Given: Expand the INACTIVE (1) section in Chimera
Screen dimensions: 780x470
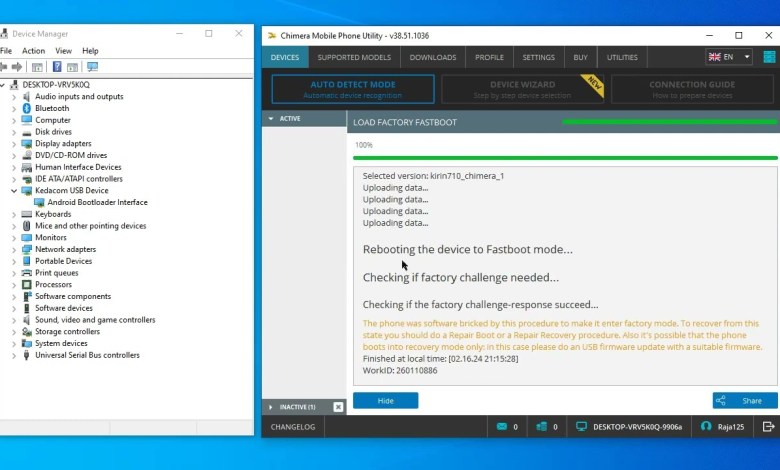Looking at the screenshot, I should [x=271, y=407].
